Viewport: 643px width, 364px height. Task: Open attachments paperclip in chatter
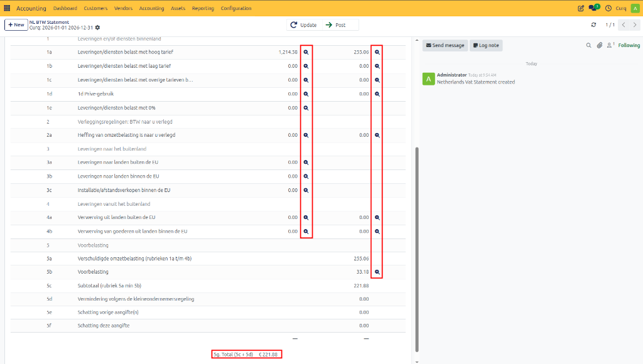[x=600, y=45]
